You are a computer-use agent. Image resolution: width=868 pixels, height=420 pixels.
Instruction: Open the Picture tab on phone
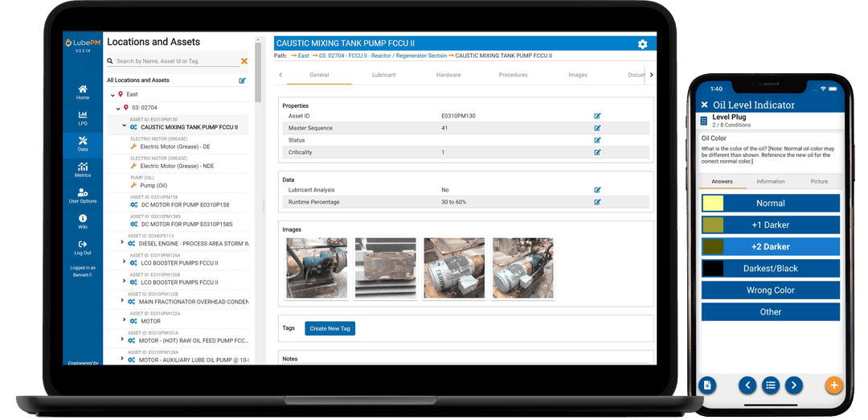point(819,181)
